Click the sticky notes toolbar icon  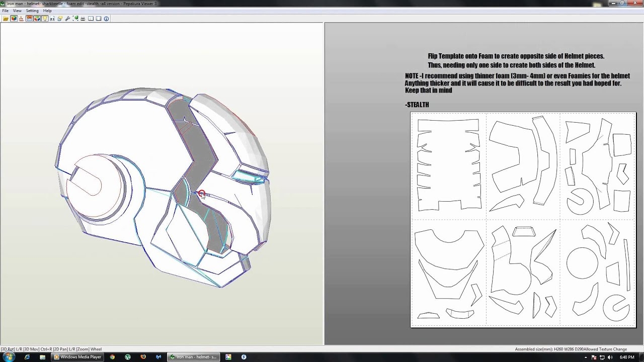click(60, 19)
